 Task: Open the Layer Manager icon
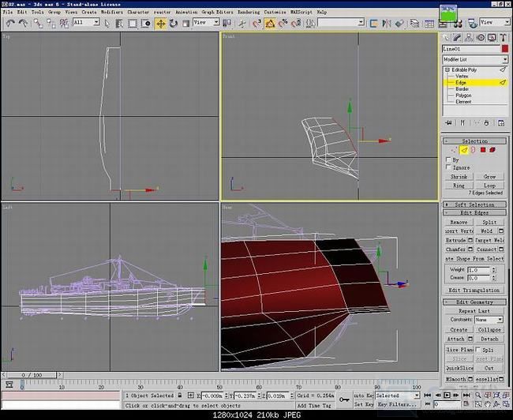(x=414, y=23)
